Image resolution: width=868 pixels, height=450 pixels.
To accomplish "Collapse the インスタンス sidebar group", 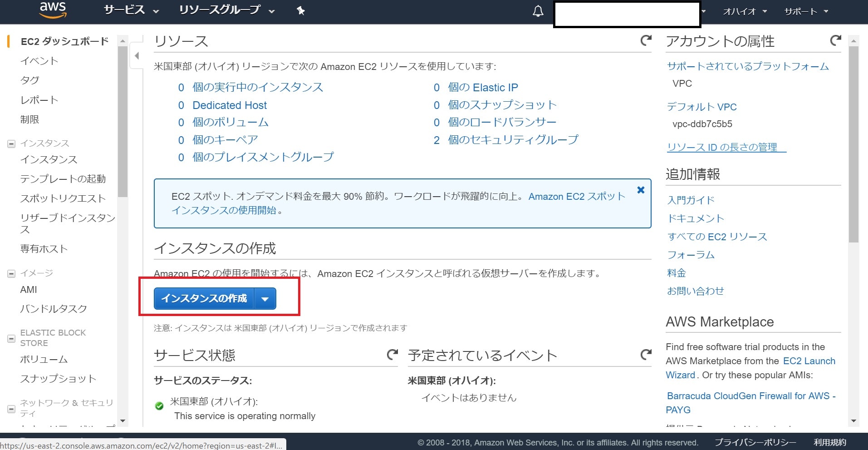I will point(11,144).
